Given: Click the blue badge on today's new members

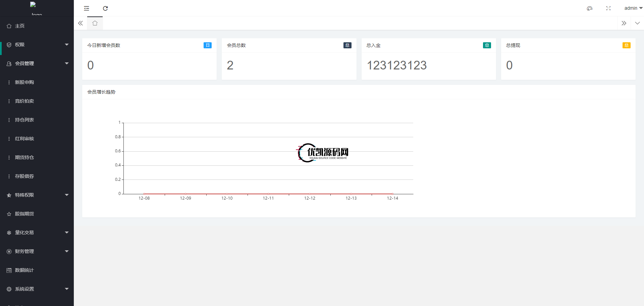Looking at the screenshot, I should coord(207,45).
